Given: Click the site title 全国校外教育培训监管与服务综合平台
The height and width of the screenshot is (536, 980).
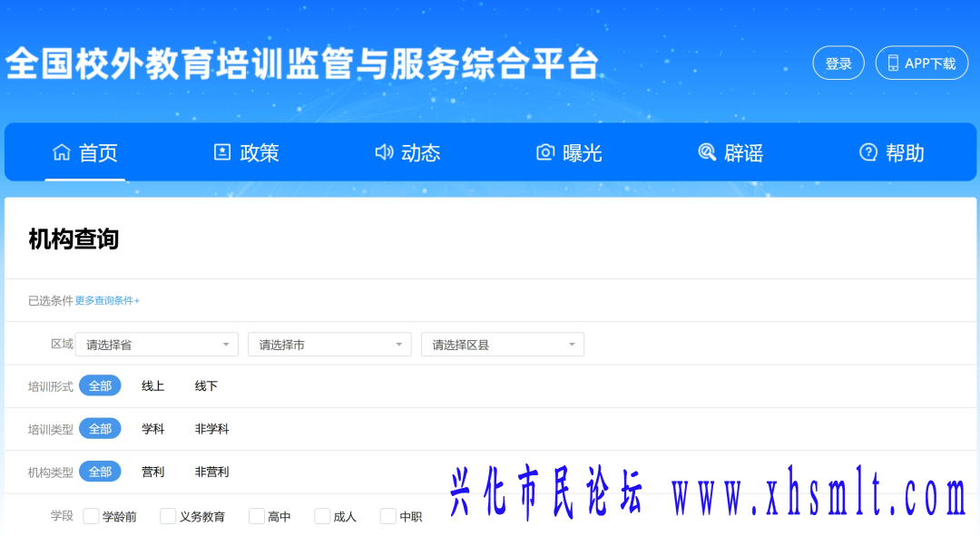Looking at the screenshot, I should (x=302, y=63).
